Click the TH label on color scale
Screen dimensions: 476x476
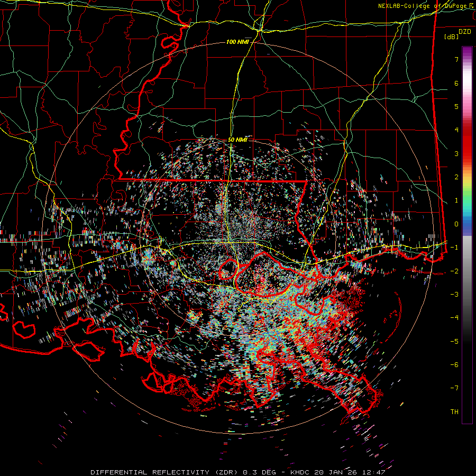tap(454, 412)
